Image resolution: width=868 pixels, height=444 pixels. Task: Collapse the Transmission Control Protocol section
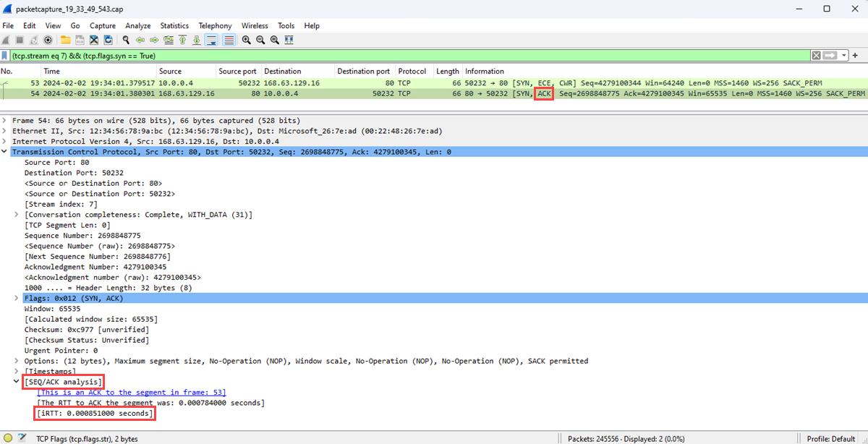pyautogui.click(x=5, y=151)
